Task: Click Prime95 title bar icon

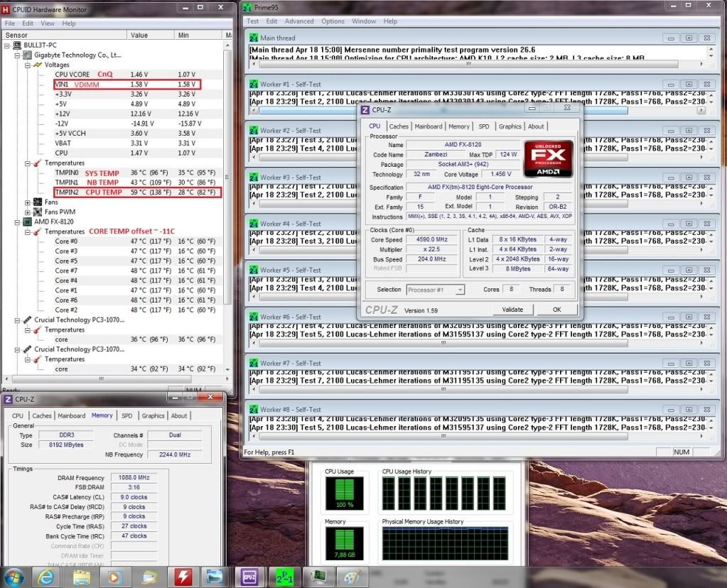Action: (247, 7)
